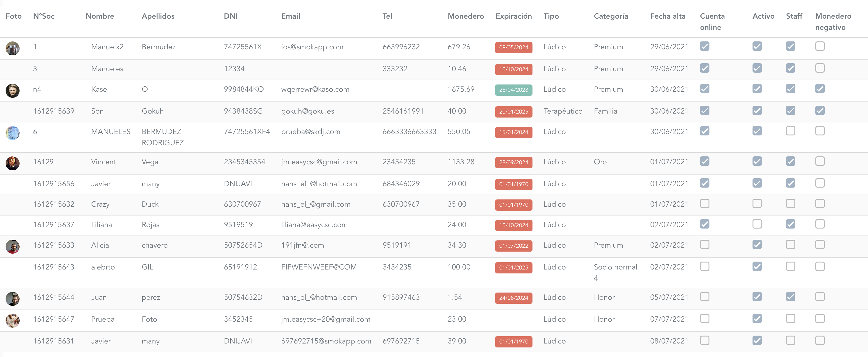Click MANUELES BERMUDEZ's profile photo
Screen dimensions: 868x357
click(13, 133)
